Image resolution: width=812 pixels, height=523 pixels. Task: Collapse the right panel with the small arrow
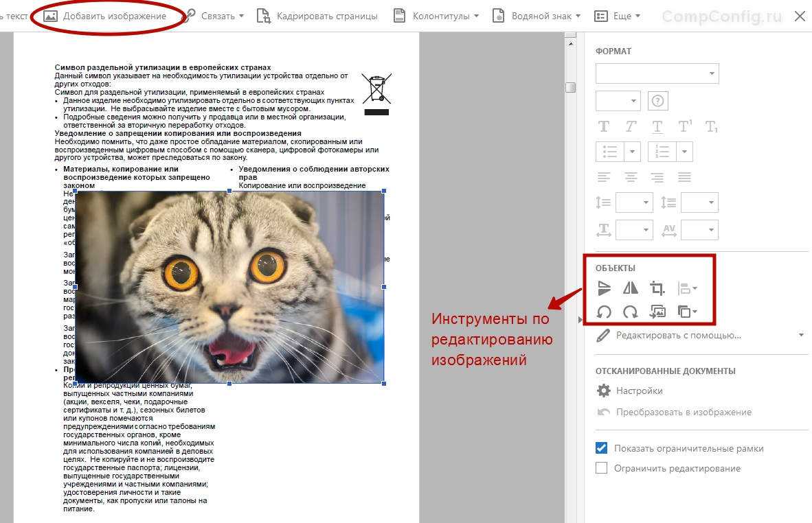[x=580, y=320]
